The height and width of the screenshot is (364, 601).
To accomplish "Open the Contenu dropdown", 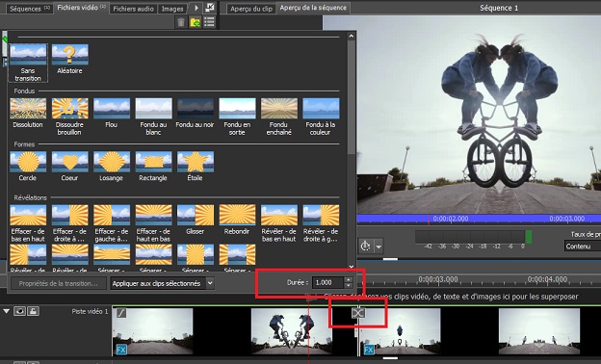I will 583,246.
